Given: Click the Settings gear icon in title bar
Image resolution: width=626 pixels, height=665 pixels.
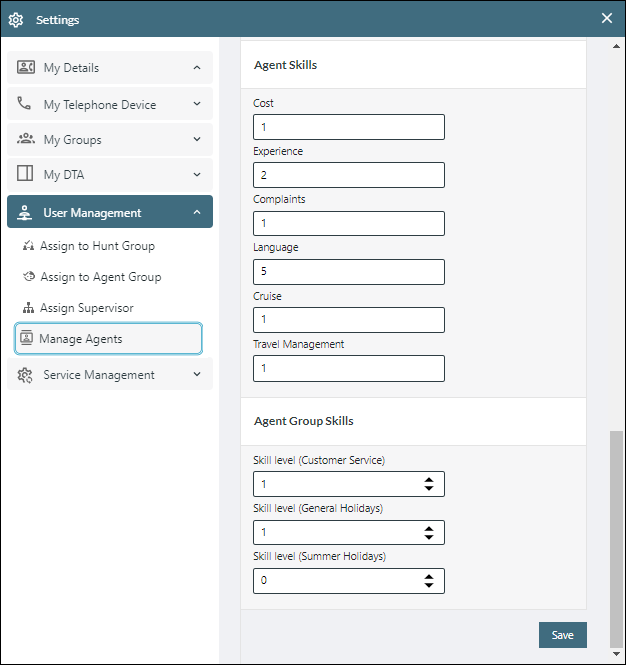Looking at the screenshot, I should tap(16, 20).
